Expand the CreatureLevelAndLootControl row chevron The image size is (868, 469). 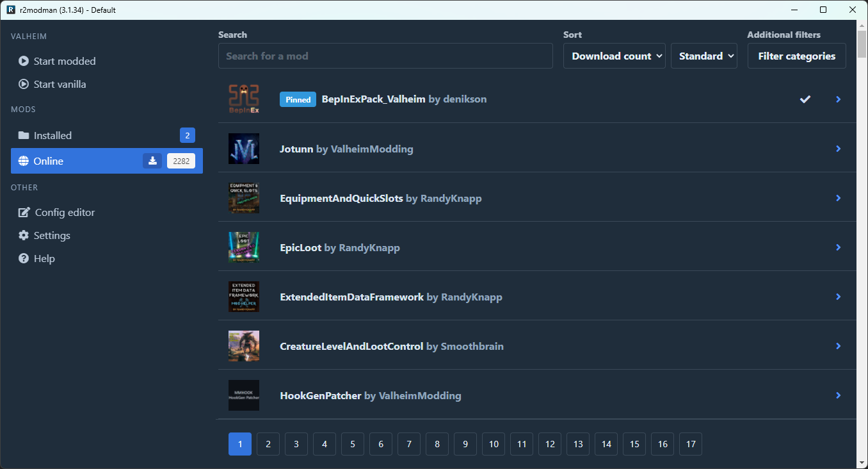coord(839,346)
